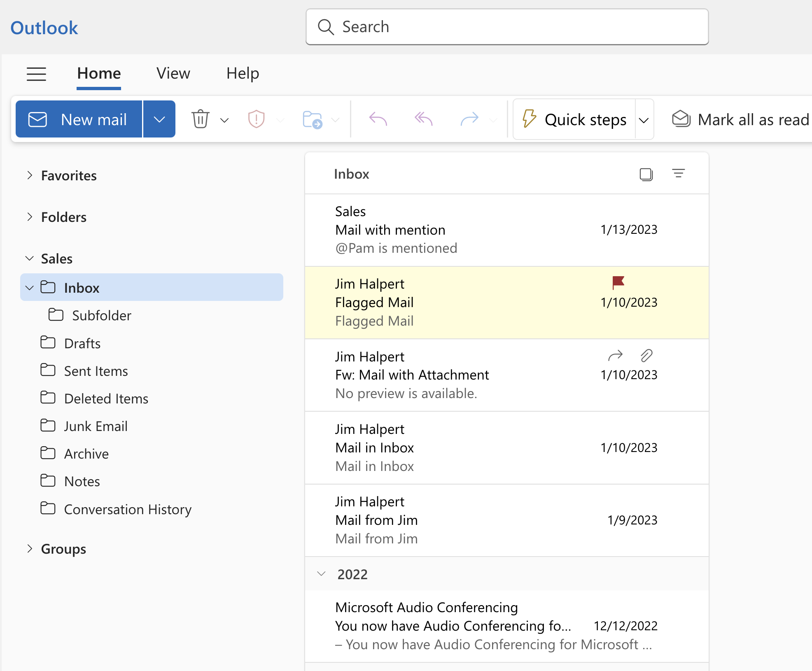Select the View tab
Viewport: 812px width, 671px height.
(x=173, y=73)
